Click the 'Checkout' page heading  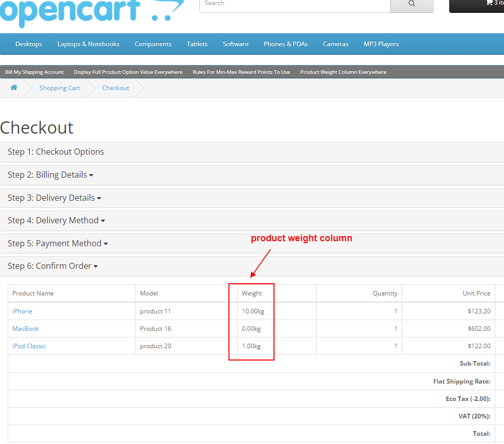pyautogui.click(x=37, y=128)
